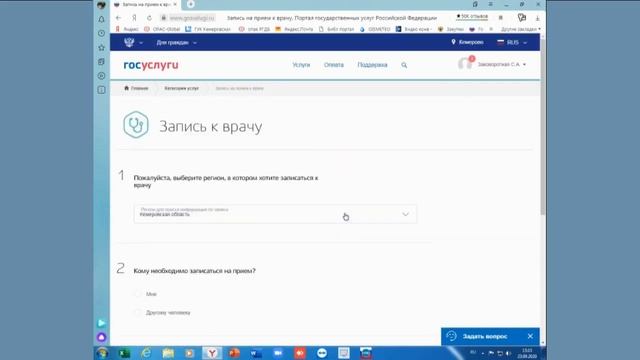Image resolution: width=640 pixels, height=360 pixels.
Task: Open the Услуги menu item
Action: (301, 65)
